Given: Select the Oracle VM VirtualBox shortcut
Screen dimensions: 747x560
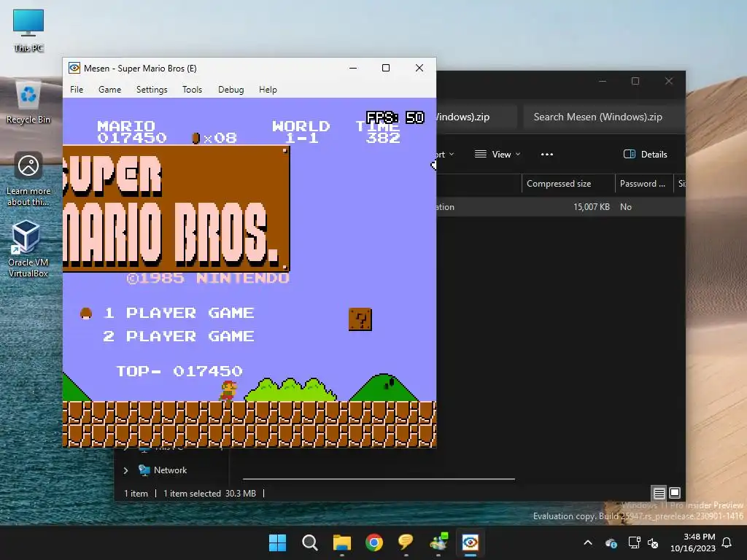Looking at the screenshot, I should (28, 249).
